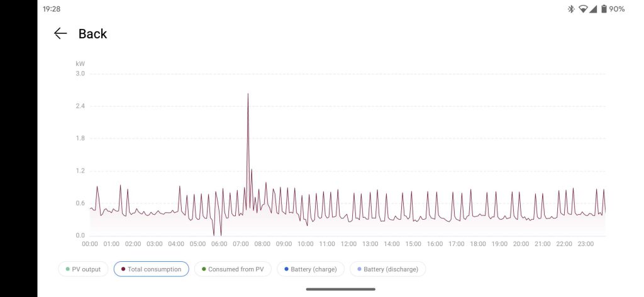The width and height of the screenshot is (644, 297).
Task: Tap the Bluetooth status icon
Action: [x=571, y=9]
